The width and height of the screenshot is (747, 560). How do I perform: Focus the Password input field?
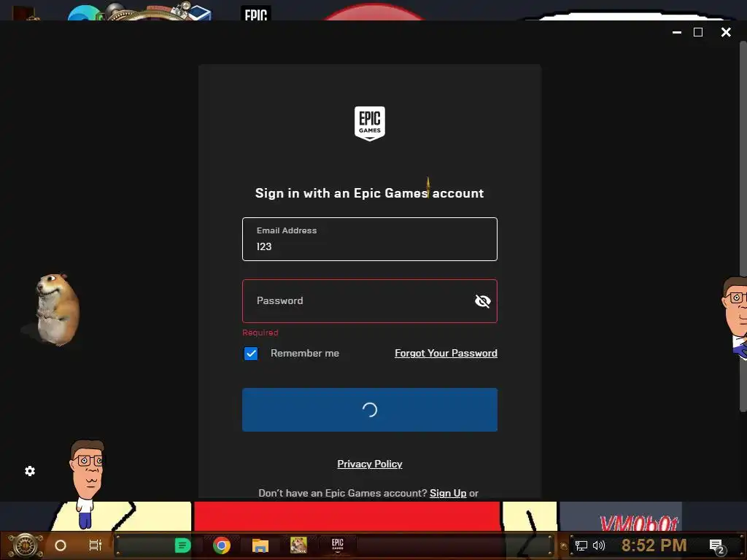[x=370, y=301]
